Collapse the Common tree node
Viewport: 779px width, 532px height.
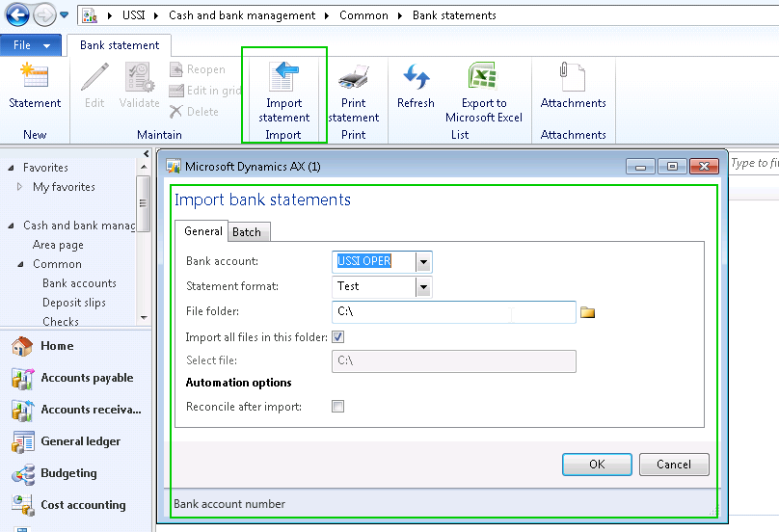pos(22,264)
